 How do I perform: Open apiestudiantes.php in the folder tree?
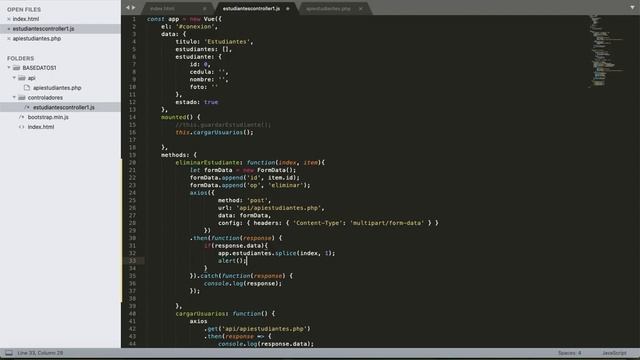[x=57, y=88]
